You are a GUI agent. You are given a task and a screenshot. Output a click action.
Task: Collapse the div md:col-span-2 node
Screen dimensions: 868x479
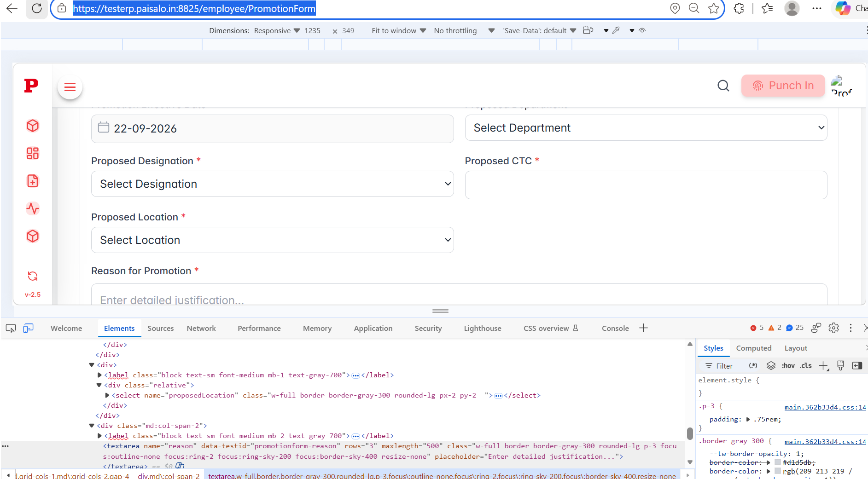pos(92,426)
